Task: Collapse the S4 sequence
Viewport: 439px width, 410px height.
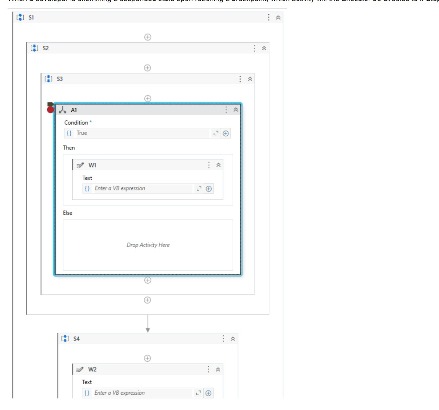Action: (x=233, y=339)
